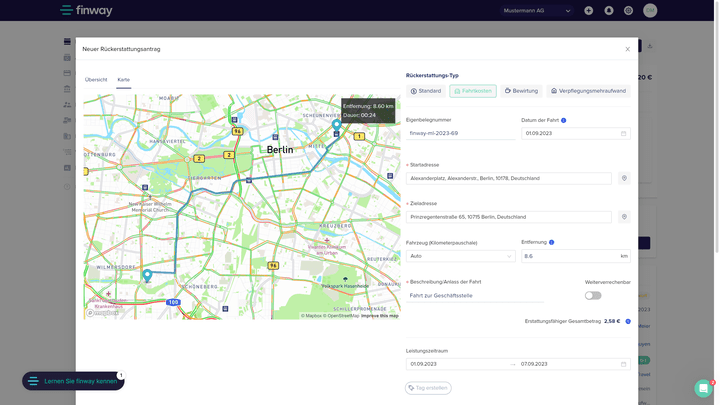Open the calendar icon in Datum der Fahrt
Image resolution: width=720 pixels, height=405 pixels.
623,133
